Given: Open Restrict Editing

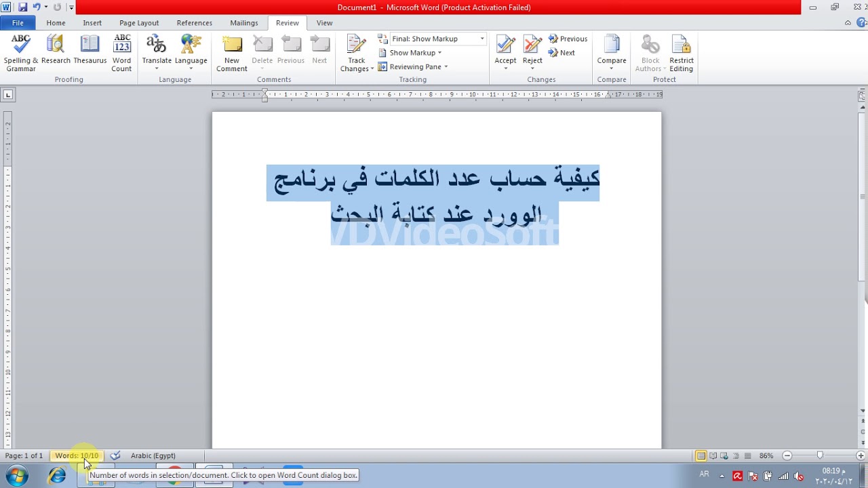Looking at the screenshot, I should [x=682, y=53].
